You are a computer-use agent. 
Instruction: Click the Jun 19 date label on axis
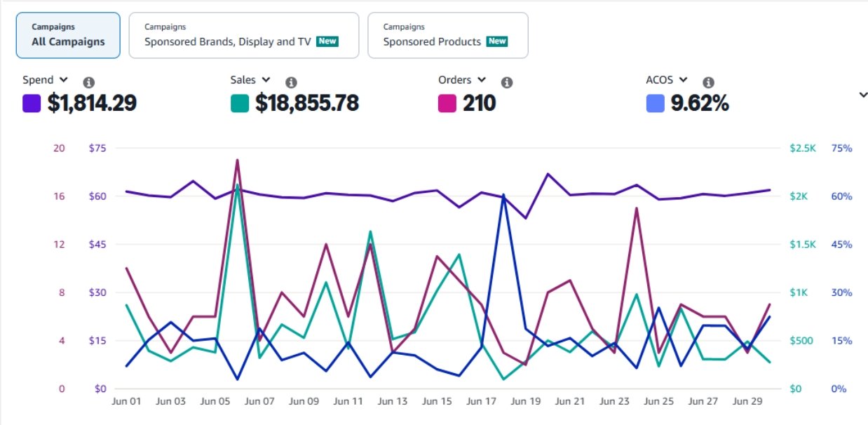(525, 402)
